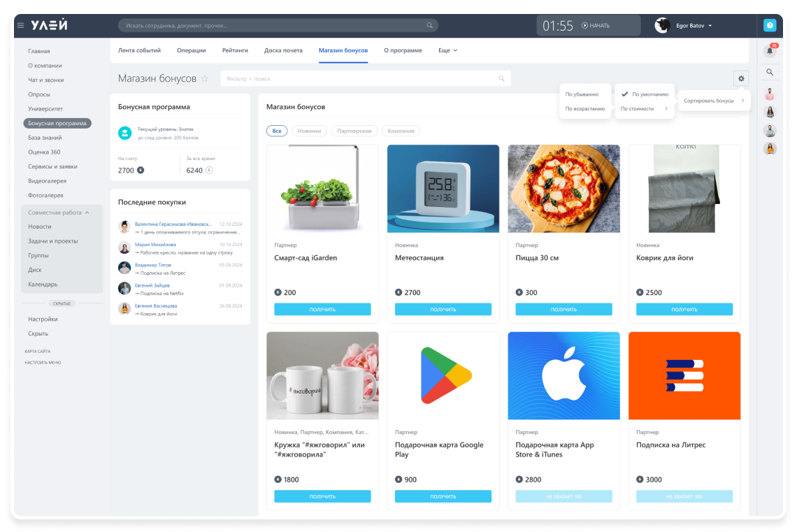Viewport: 797px width, 532px height.
Task: Open Egor Batov user dropdown arrow
Action: (710, 25)
